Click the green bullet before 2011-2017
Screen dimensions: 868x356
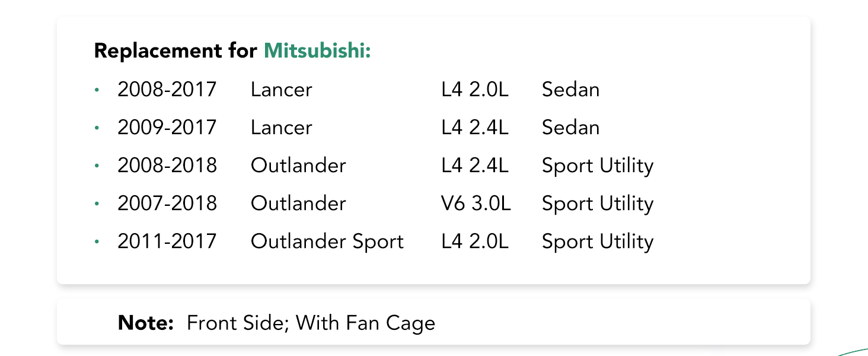[x=97, y=242]
